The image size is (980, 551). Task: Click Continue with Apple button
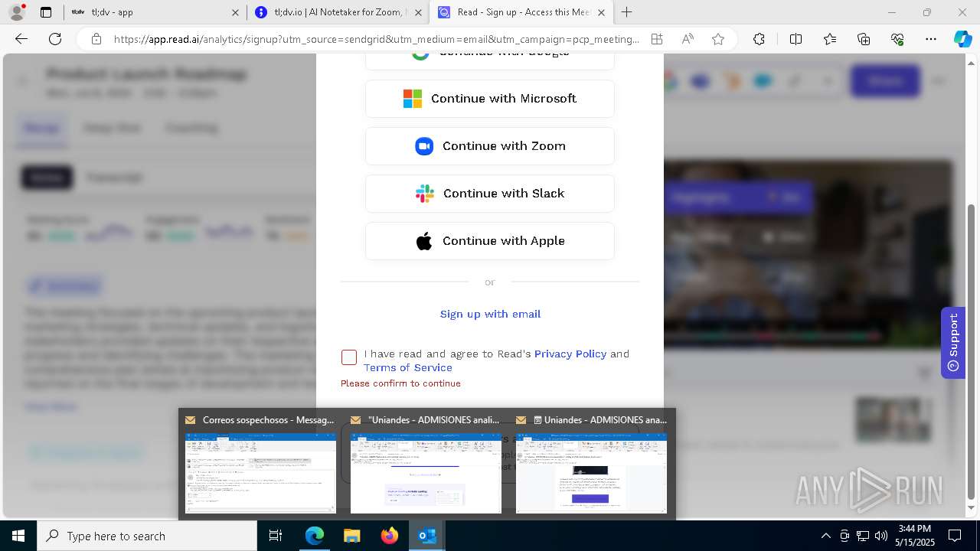coord(490,241)
